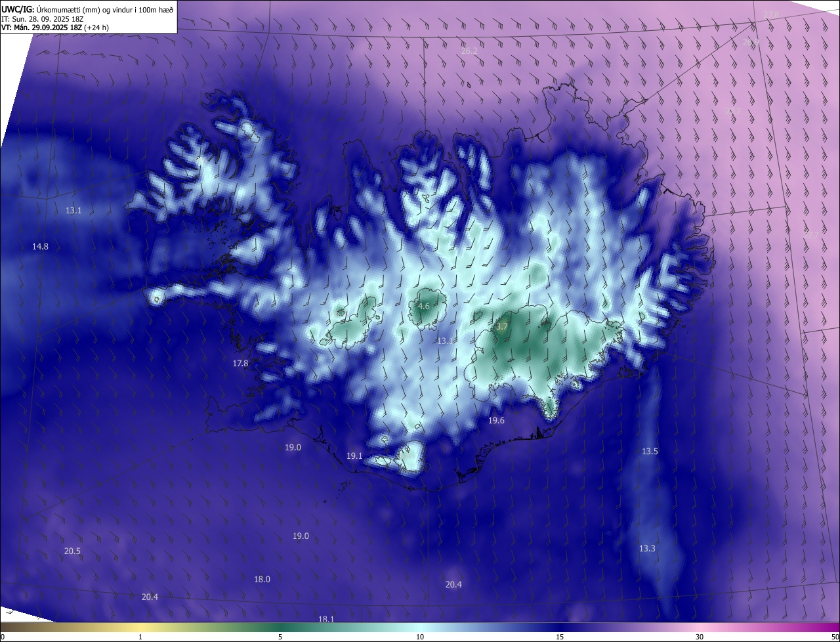
Task: Click the '19.1' value label
Action: tap(354, 456)
